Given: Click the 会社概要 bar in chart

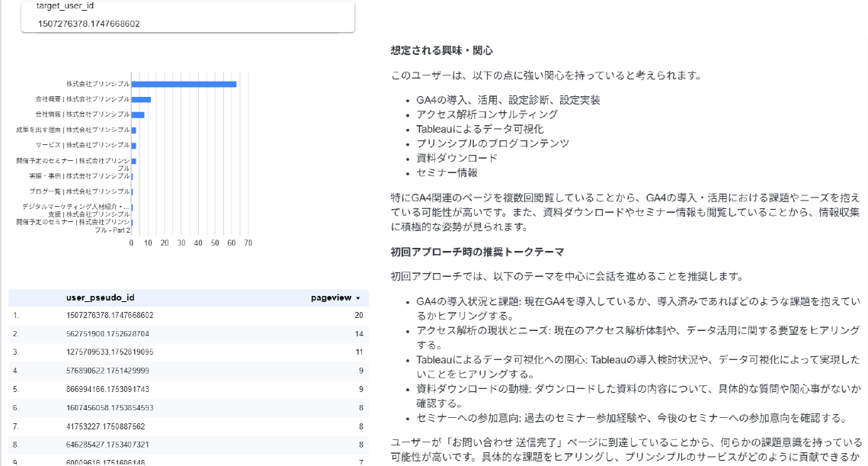Looking at the screenshot, I should 141,99.
